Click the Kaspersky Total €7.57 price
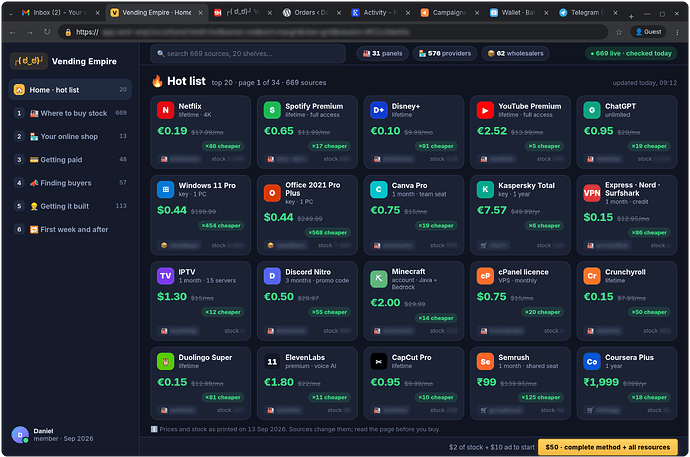 492,210
